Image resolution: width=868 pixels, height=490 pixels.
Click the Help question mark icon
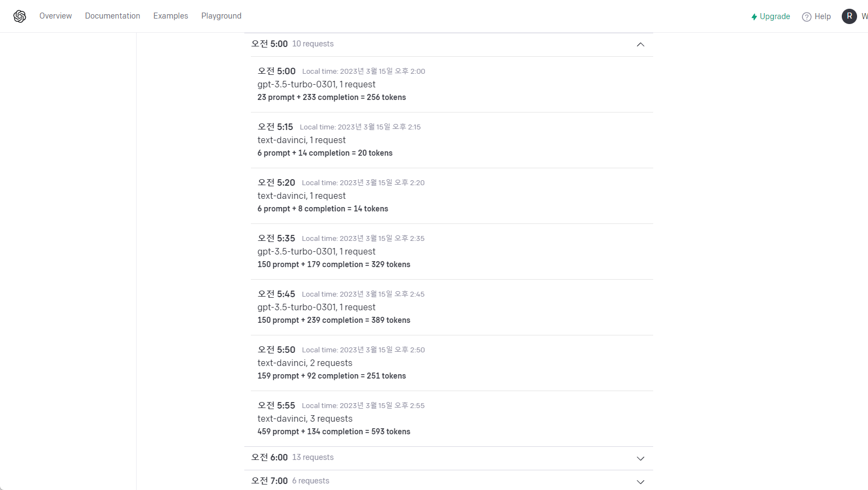coord(806,17)
